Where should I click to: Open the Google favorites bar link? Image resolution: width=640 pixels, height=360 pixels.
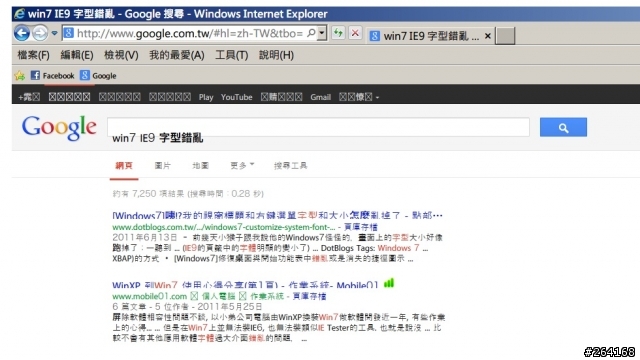[98, 76]
